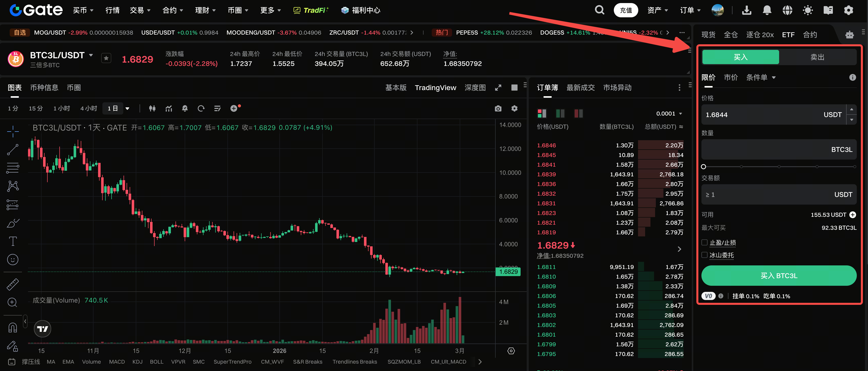Click the order quantity percentage slider handle
Image resolution: width=868 pixels, height=371 pixels.
(x=703, y=167)
